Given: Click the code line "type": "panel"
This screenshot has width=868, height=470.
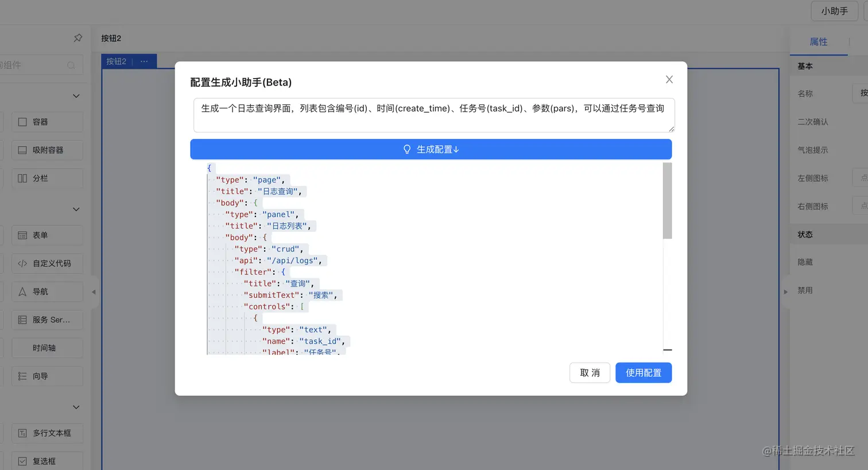Looking at the screenshot, I should coord(262,215).
